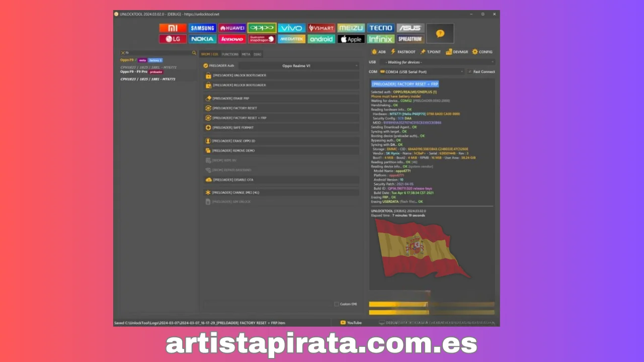Click the Spanish flag image in log
The height and width of the screenshot is (362, 644).
click(422, 248)
